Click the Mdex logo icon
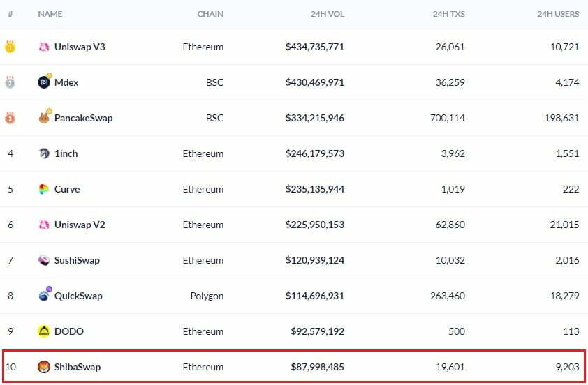 [43, 82]
